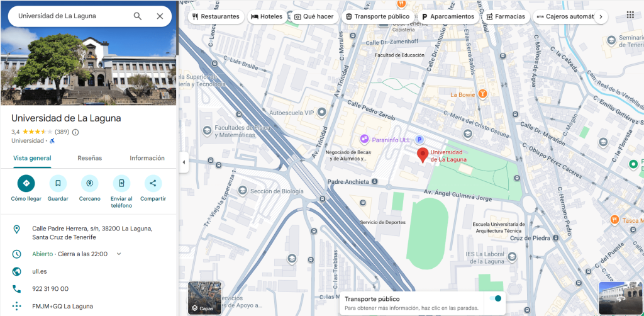The height and width of the screenshot is (316, 644).
Task: Click the Cruz de Piedra transit stop icon
Action: pyautogui.click(x=556, y=238)
